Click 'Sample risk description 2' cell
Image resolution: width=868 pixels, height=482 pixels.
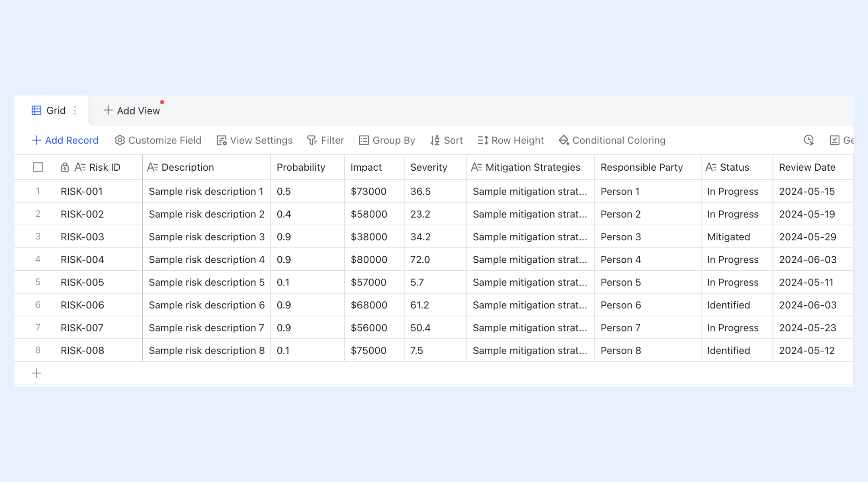(207, 214)
